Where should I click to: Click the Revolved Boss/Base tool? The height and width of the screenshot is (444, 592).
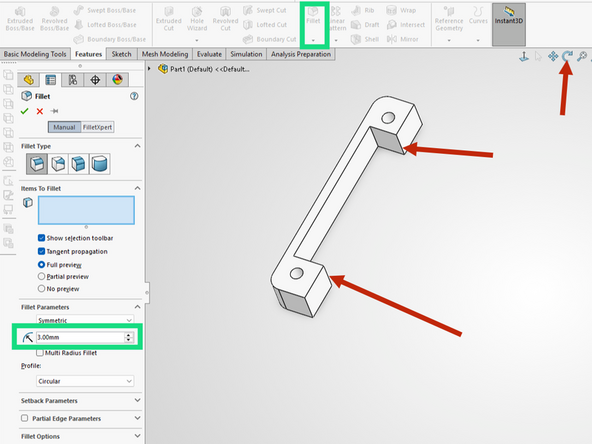54,19
